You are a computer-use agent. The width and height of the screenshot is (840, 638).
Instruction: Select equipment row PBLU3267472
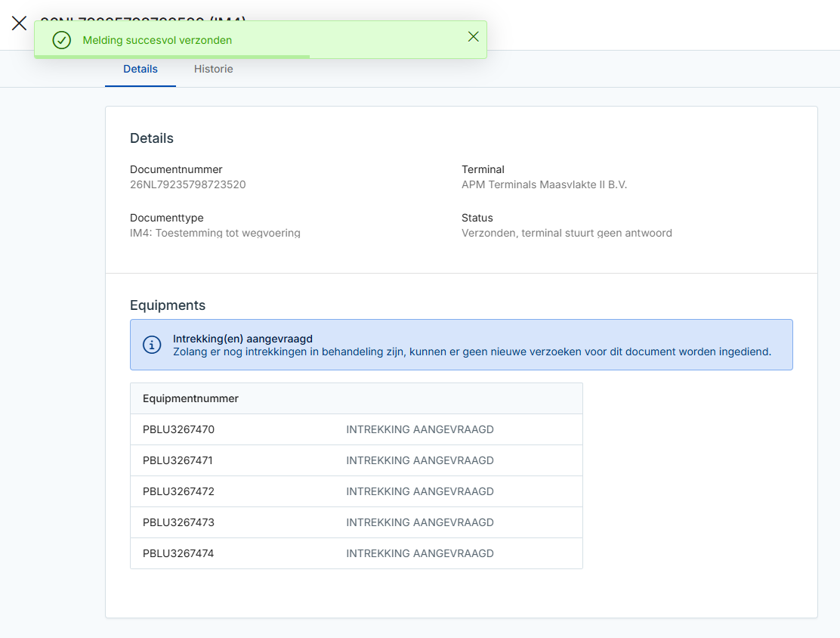(x=357, y=491)
